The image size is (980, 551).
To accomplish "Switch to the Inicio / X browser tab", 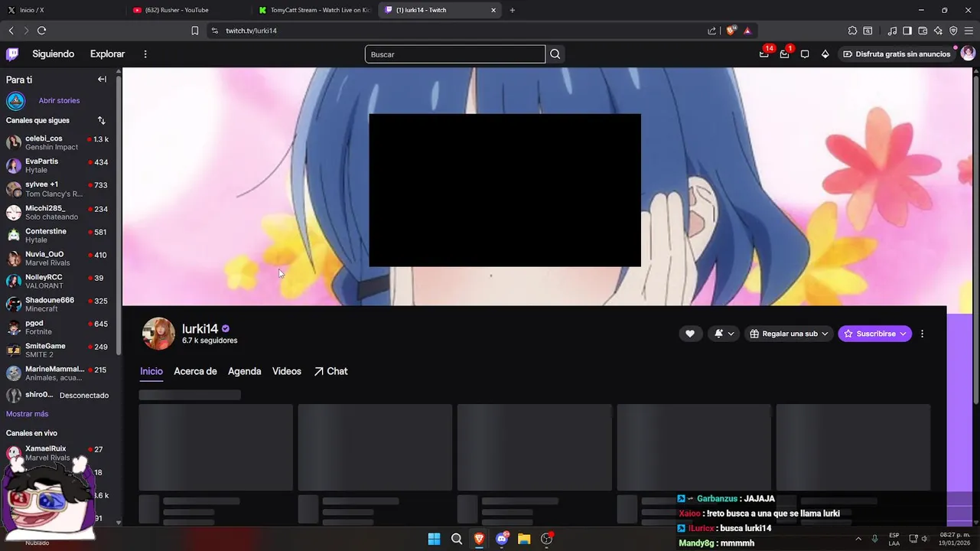I will coord(63,10).
